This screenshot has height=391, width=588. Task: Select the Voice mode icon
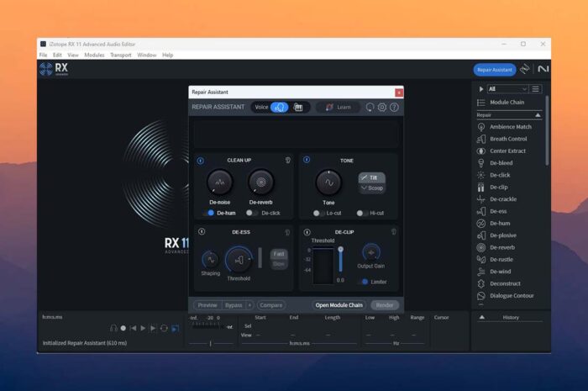point(280,108)
